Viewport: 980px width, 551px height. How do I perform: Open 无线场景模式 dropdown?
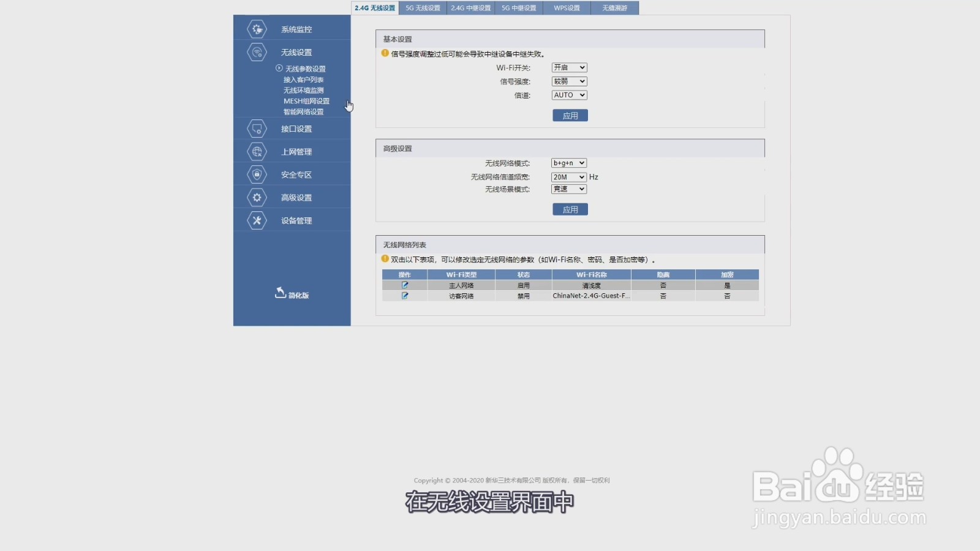pos(569,189)
